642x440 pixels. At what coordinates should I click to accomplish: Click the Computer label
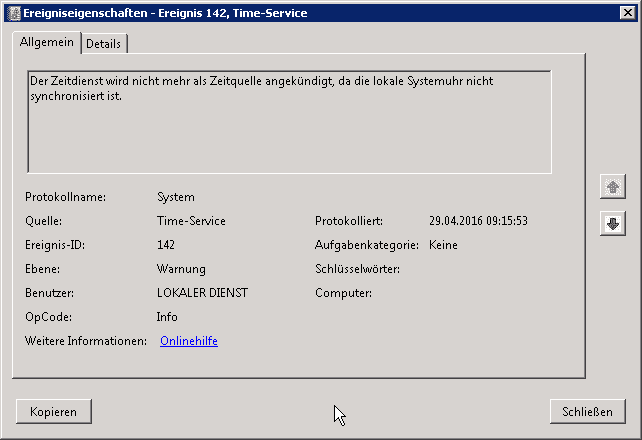click(344, 293)
